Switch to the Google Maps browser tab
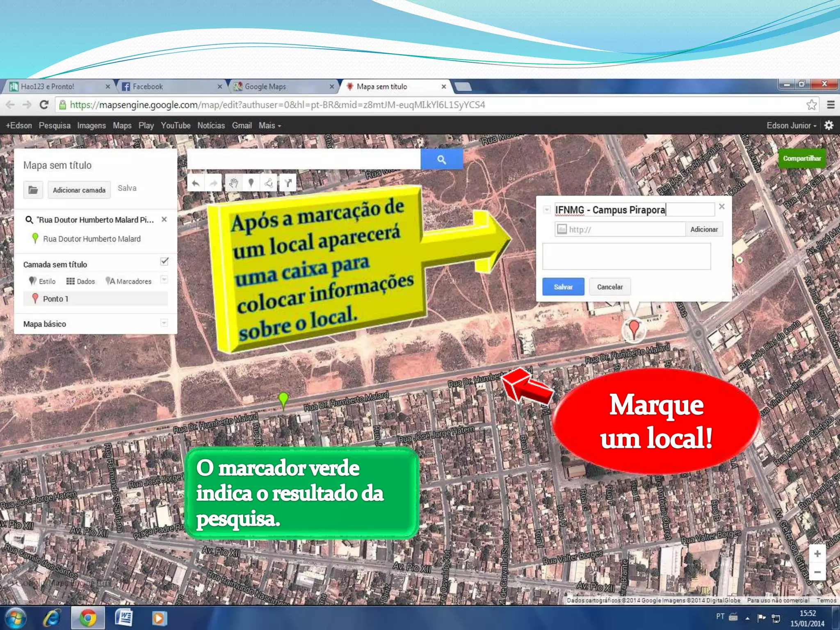 265,87
